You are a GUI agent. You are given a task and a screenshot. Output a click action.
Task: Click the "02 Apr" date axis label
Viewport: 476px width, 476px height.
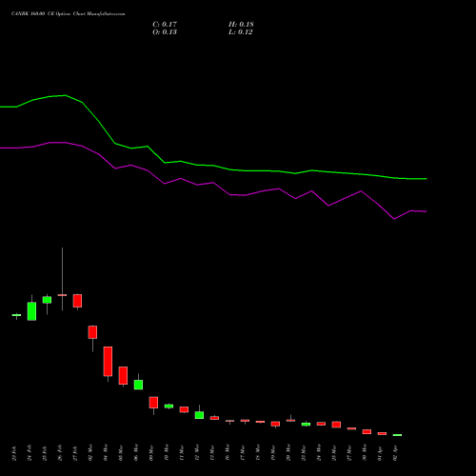(x=395, y=453)
